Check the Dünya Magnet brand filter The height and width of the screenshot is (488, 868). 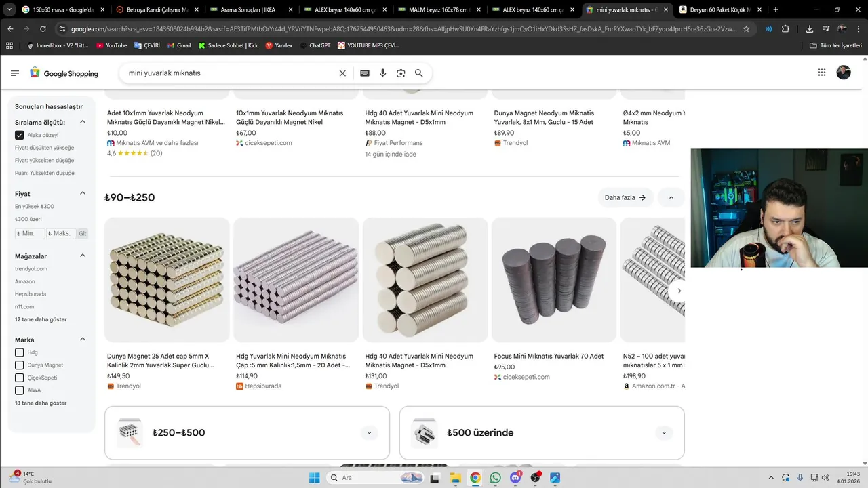(20, 365)
